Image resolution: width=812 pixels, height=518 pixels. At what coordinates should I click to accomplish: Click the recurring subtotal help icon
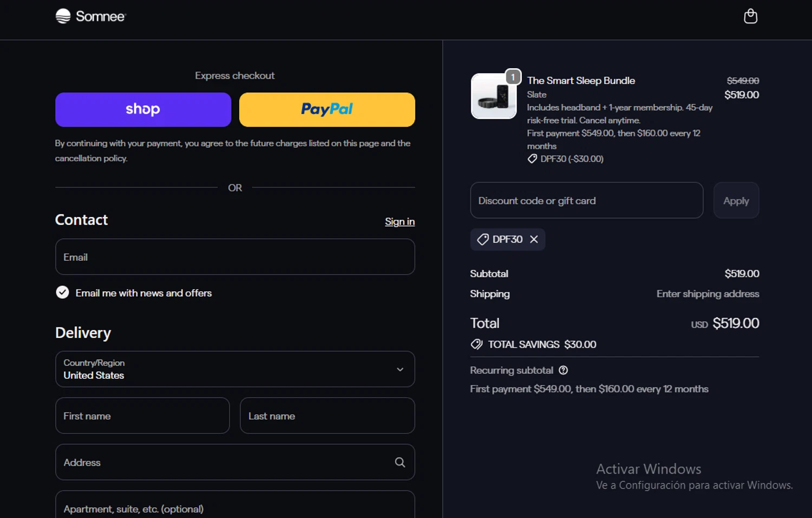pos(563,370)
